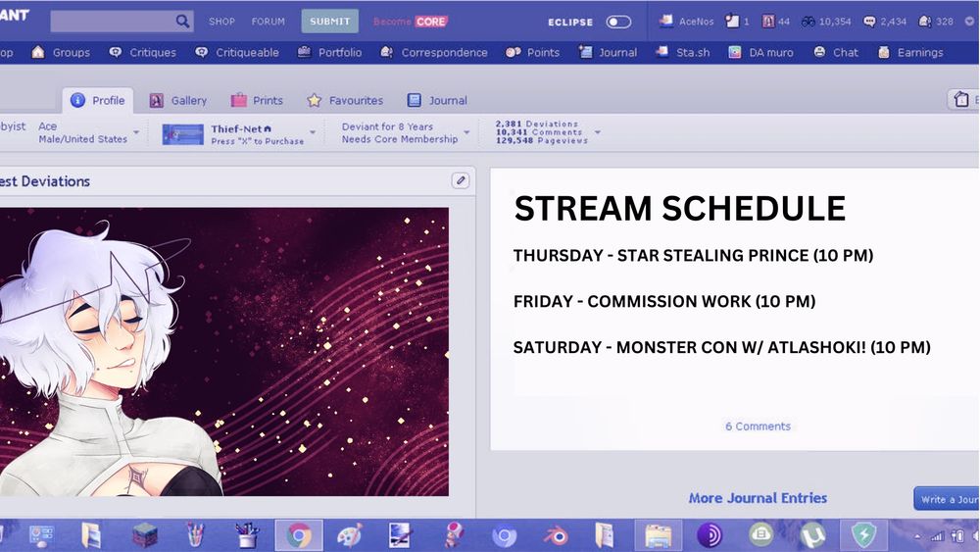Viewport: 980px width, 552px height.
Task: Expand the Thief-Net dropdown arrow
Action: click(x=313, y=132)
